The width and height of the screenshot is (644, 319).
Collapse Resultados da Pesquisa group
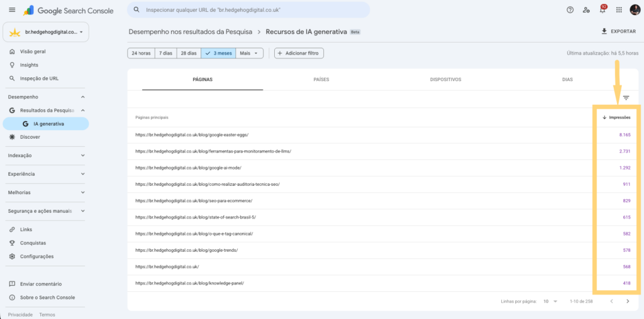click(x=83, y=111)
